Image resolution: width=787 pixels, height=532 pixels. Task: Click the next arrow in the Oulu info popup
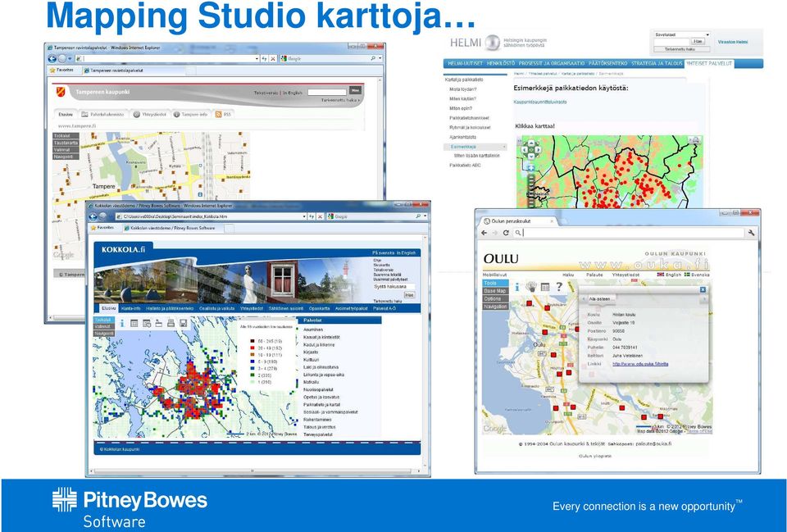click(703, 299)
